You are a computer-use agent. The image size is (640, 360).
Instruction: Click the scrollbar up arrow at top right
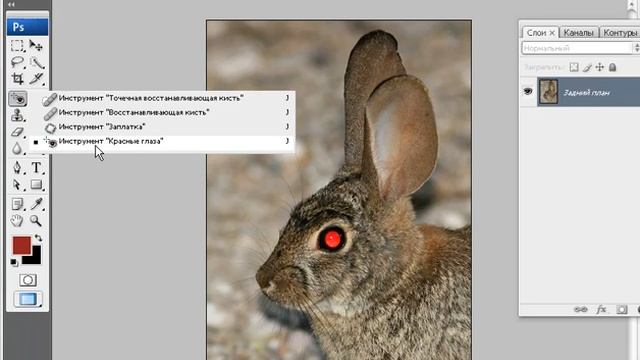[x=633, y=5]
